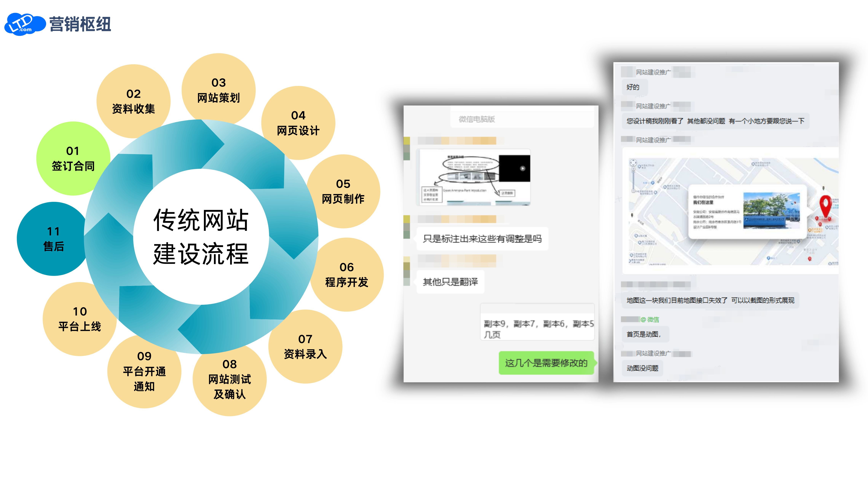Click the LTD.com cloud logo

[x=24, y=24]
